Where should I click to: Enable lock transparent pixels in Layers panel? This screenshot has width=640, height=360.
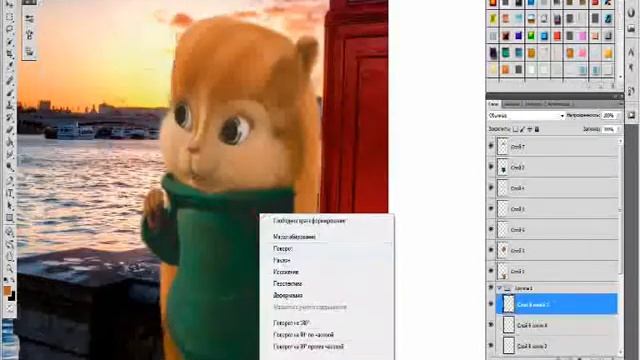click(x=516, y=130)
